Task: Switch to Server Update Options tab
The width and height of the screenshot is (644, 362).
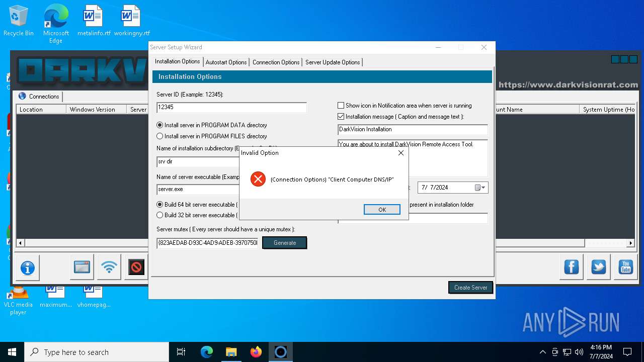Action: [333, 62]
